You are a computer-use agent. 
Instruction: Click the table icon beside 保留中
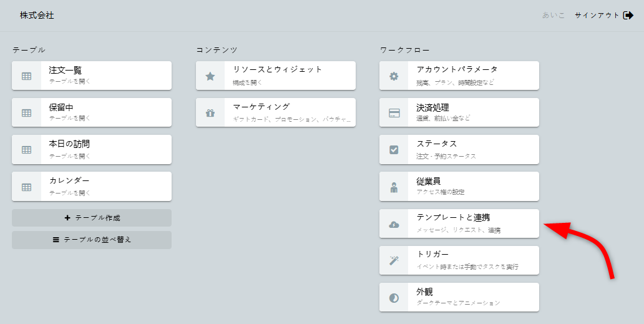point(26,113)
